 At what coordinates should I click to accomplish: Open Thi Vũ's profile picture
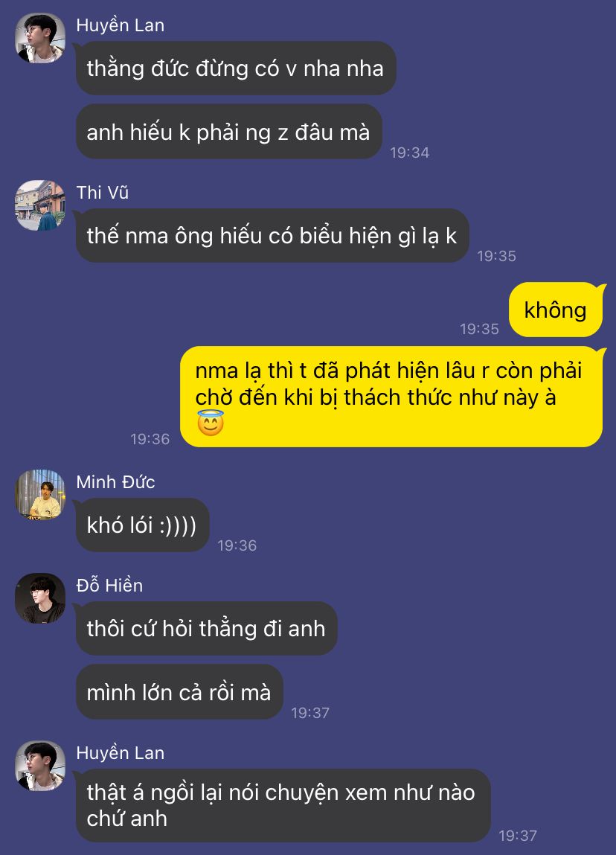39,205
